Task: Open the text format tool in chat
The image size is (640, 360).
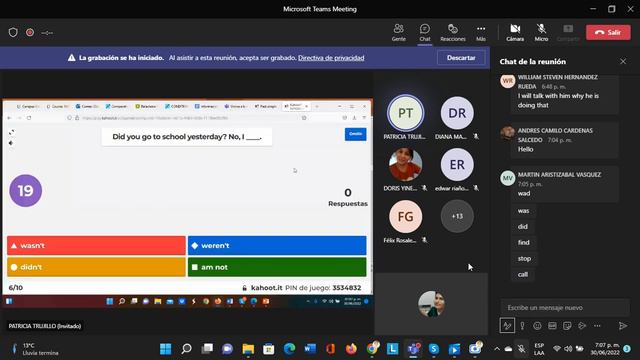Action: [507, 326]
